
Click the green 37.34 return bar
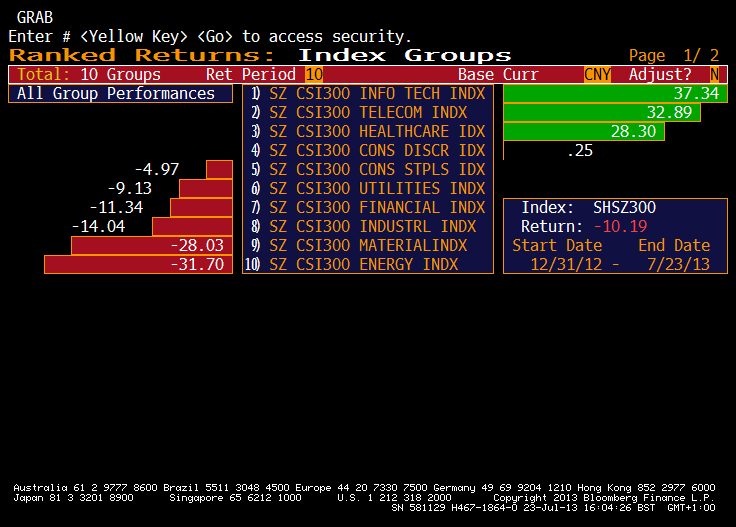[615, 93]
